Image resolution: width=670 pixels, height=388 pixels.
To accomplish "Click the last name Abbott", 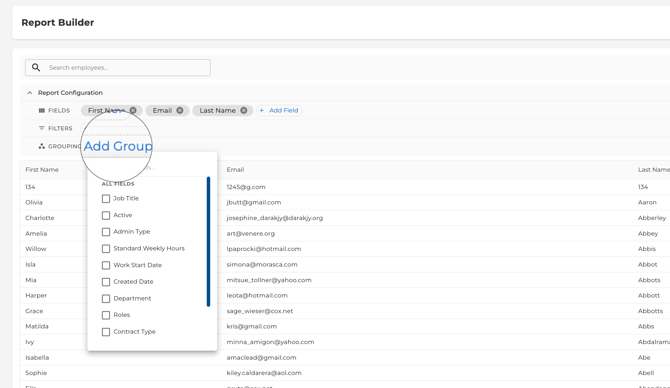I will click(x=649, y=296).
